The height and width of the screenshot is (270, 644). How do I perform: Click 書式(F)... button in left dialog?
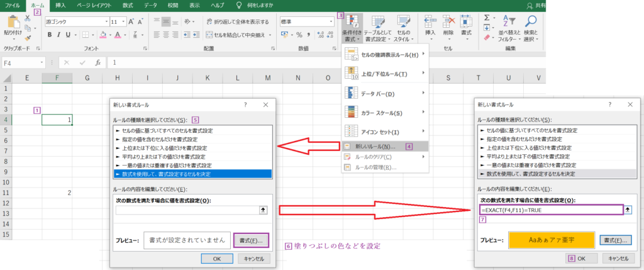coord(250,240)
